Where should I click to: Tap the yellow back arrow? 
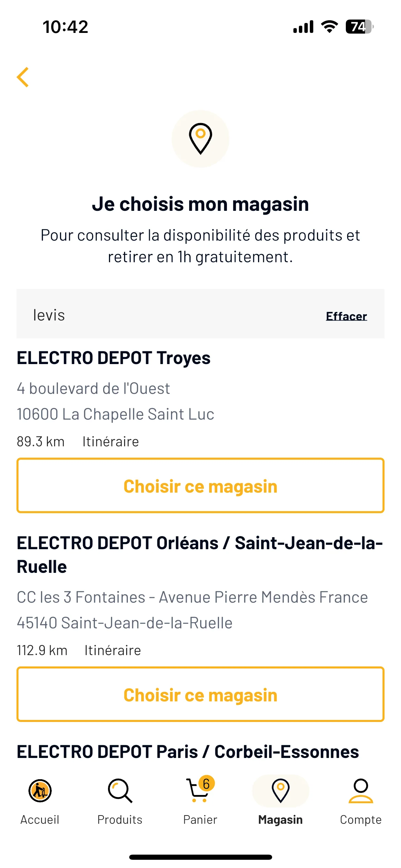click(23, 77)
